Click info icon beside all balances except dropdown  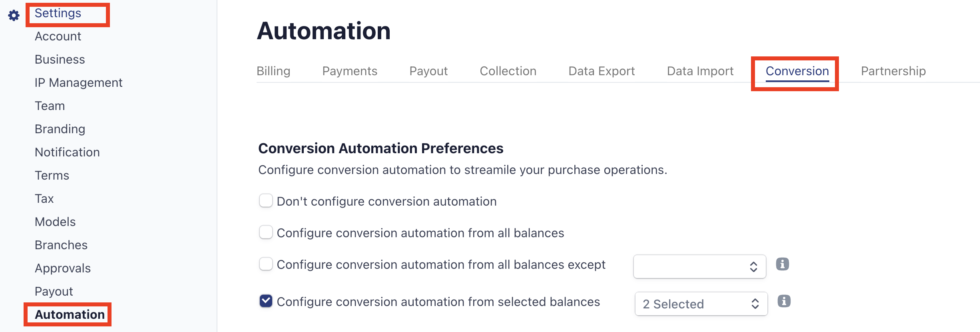point(782,264)
